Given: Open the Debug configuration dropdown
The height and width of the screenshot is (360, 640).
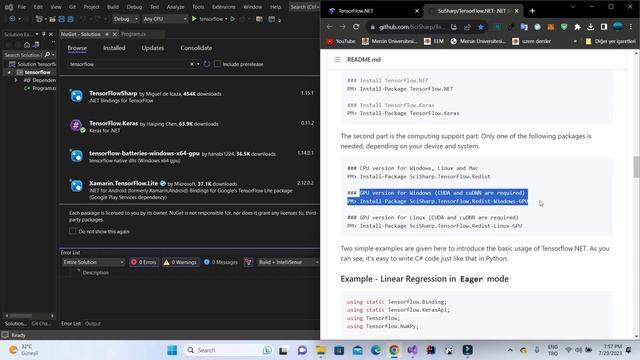Looking at the screenshot, I should (125, 19).
